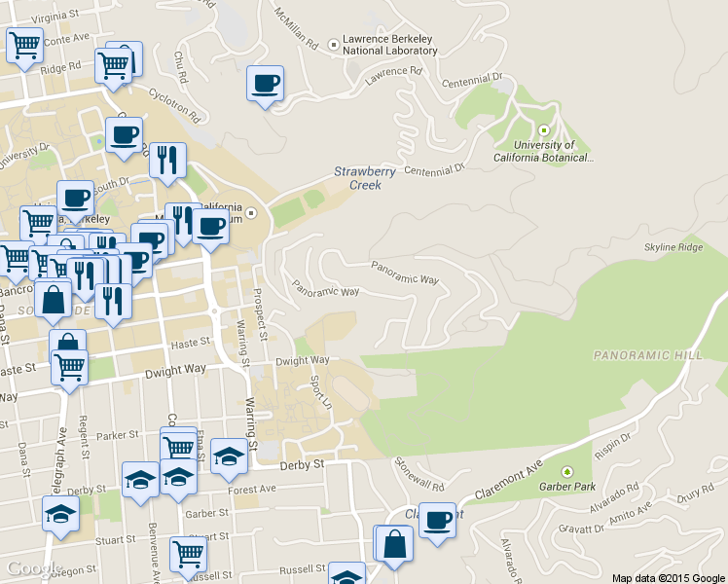This screenshot has height=584, width=728.
Task: Click the fork-and-knife marker below Cyclotron Rd
Action: click(167, 164)
